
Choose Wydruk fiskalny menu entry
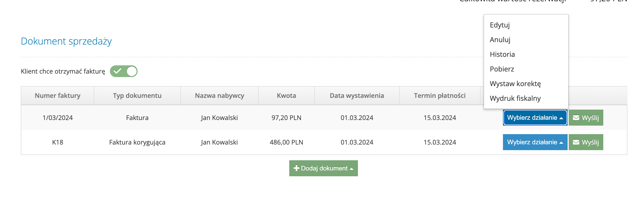pos(515,98)
